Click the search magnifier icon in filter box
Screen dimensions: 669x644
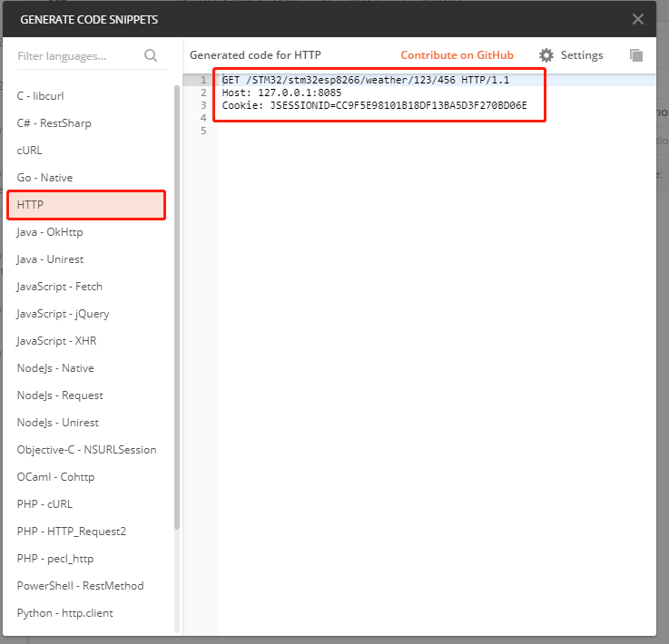151,55
